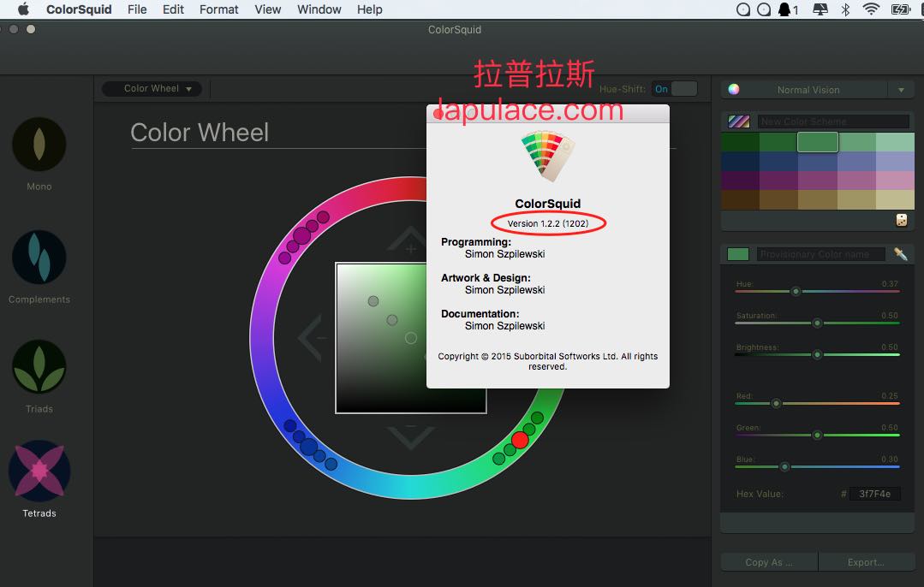
Task: Select the Complements scheme icon
Action: click(39, 258)
